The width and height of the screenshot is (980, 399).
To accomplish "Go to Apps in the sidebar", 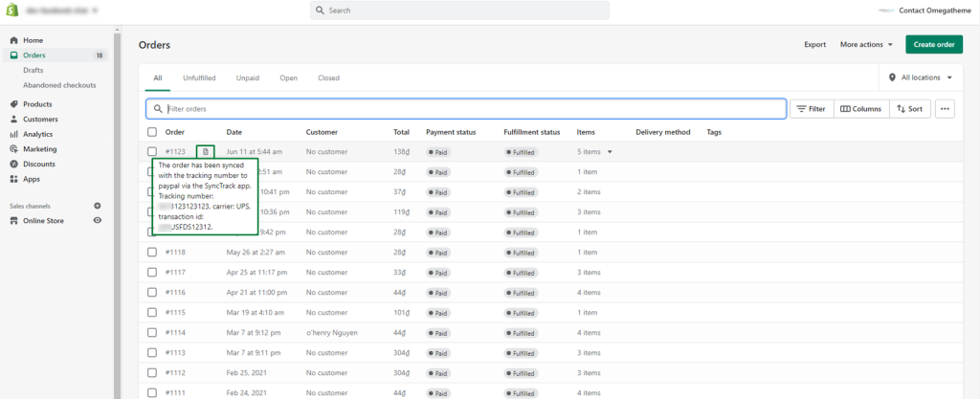I will click(32, 179).
